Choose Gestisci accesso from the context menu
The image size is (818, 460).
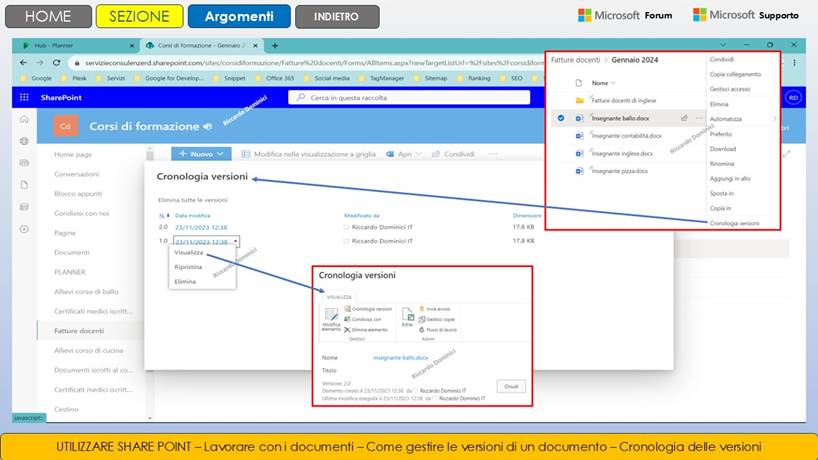(730, 89)
